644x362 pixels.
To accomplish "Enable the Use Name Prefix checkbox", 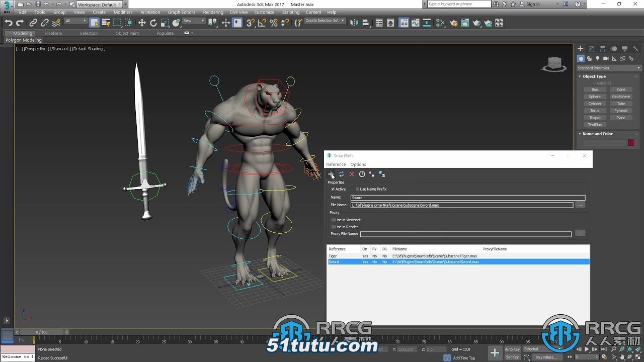I will click(x=358, y=189).
